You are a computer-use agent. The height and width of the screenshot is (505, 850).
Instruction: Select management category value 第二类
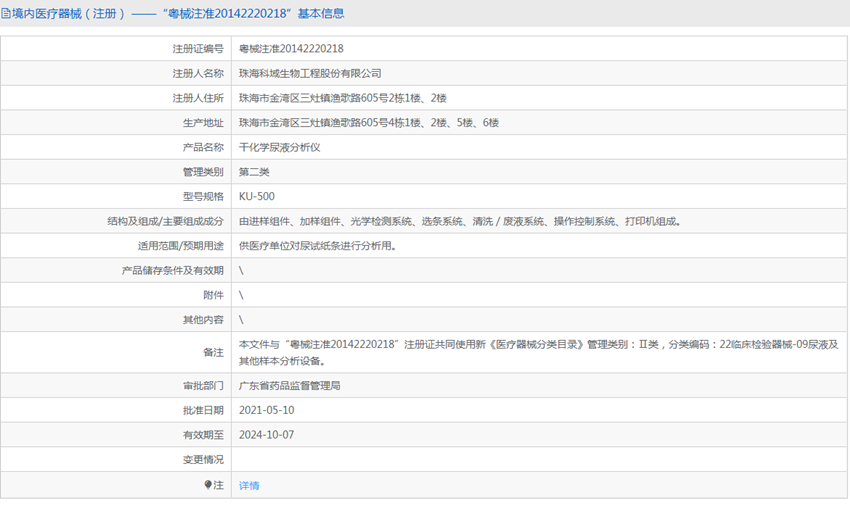pos(254,172)
